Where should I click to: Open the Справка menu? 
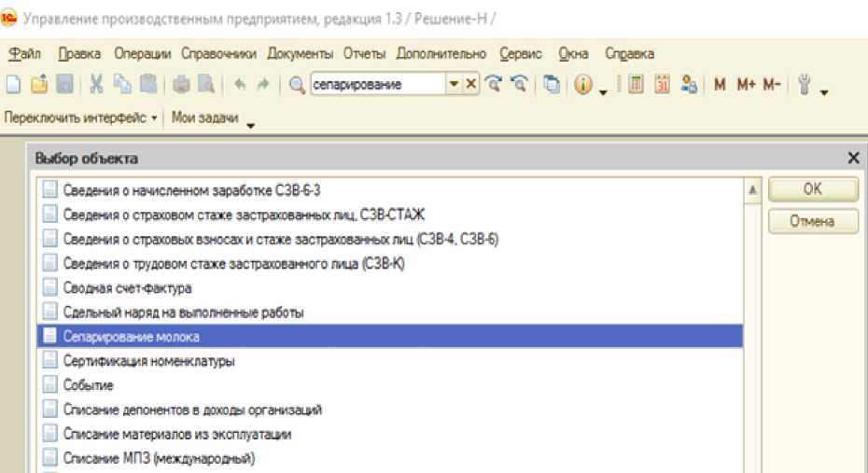pos(629,54)
